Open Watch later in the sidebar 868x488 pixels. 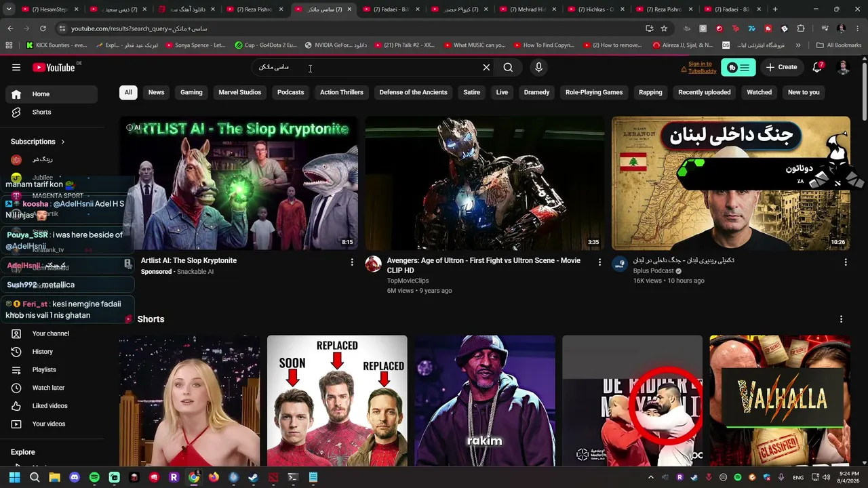52,388
